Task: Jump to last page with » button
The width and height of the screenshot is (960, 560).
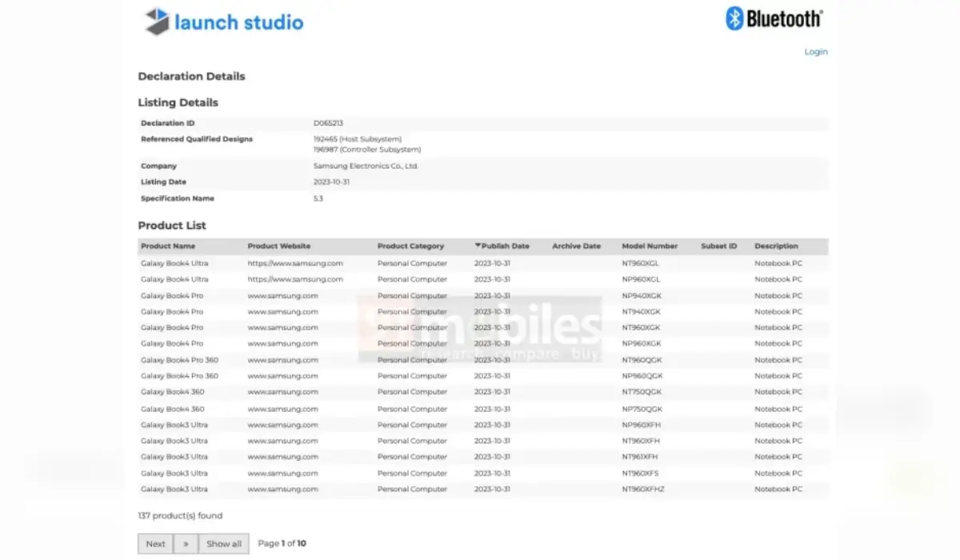Action: point(186,544)
